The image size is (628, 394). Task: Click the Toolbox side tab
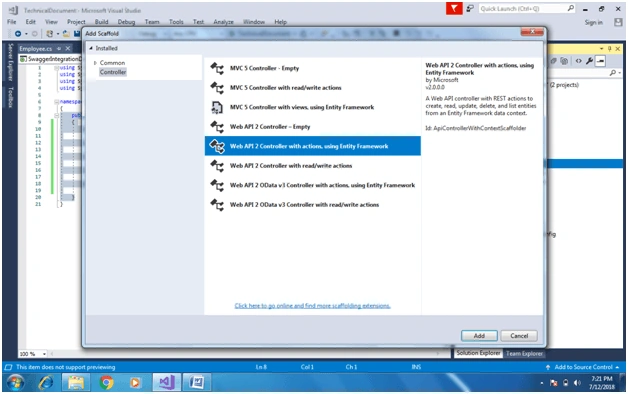(10, 97)
